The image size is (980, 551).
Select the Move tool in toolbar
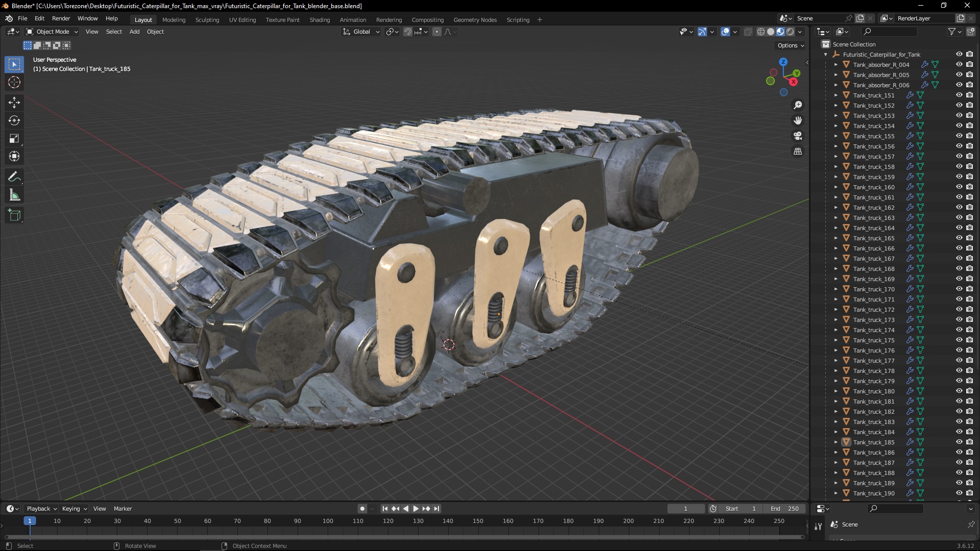pos(14,103)
